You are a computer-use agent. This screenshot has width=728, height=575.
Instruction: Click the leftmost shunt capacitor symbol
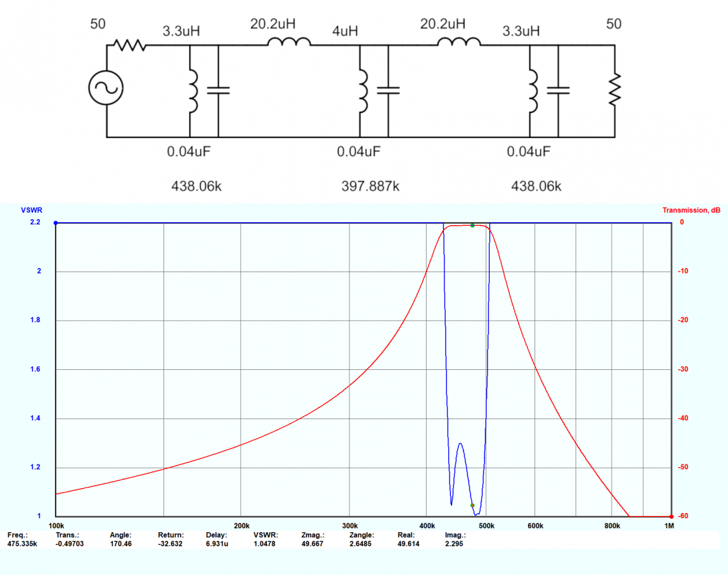tap(218, 90)
